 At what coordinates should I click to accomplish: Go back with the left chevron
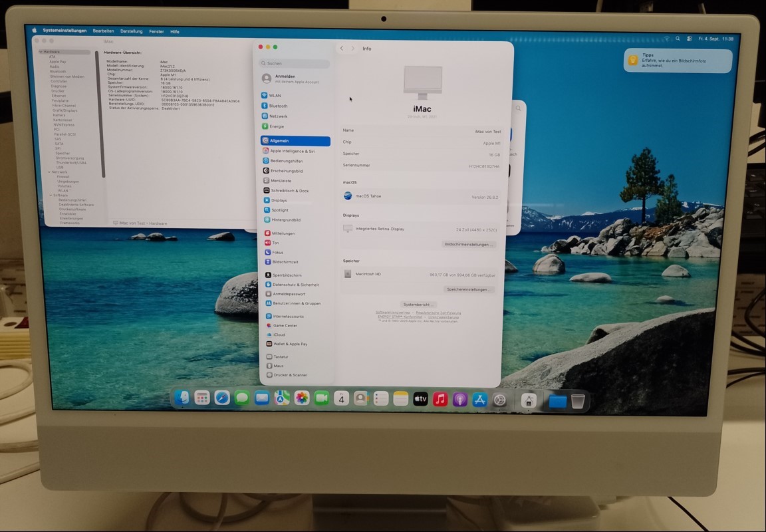(342, 49)
